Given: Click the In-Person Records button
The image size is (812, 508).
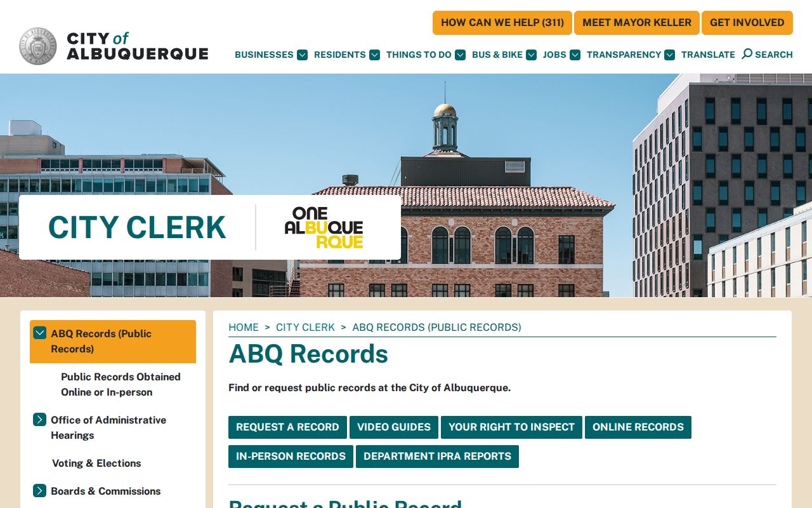Looking at the screenshot, I should click(x=291, y=457).
